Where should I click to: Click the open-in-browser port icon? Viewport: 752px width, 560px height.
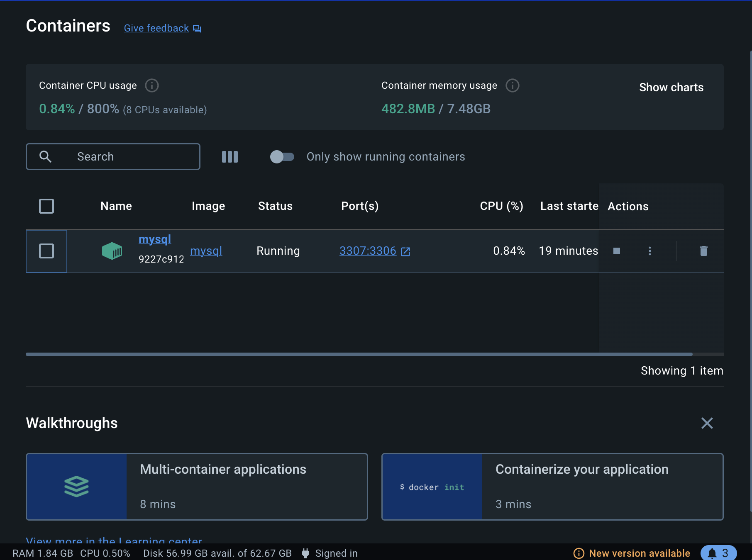[x=405, y=251]
